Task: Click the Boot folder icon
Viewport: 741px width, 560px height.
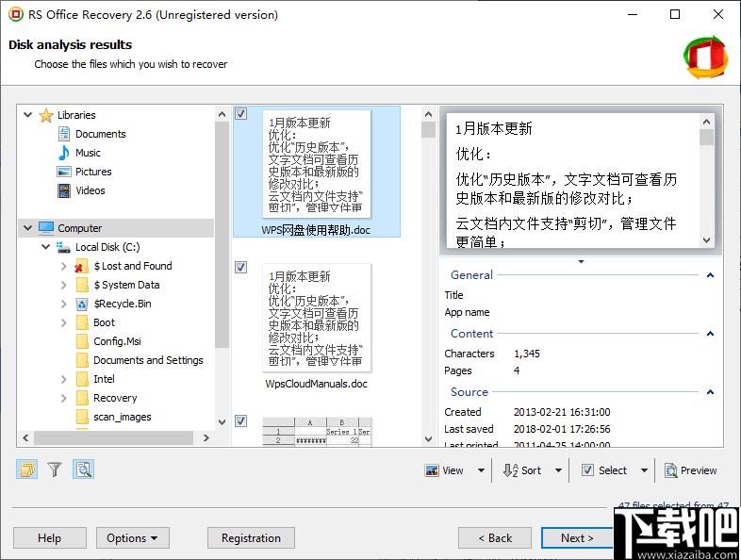Action: click(82, 322)
